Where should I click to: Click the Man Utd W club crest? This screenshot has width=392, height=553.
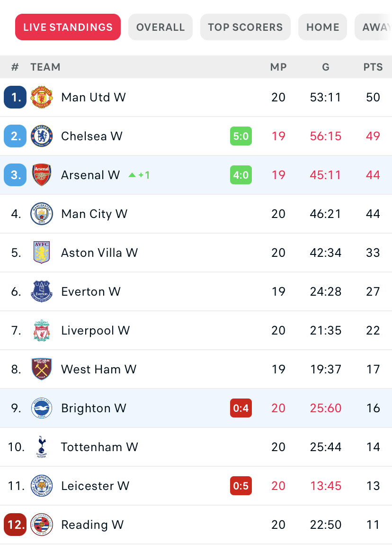(x=42, y=97)
